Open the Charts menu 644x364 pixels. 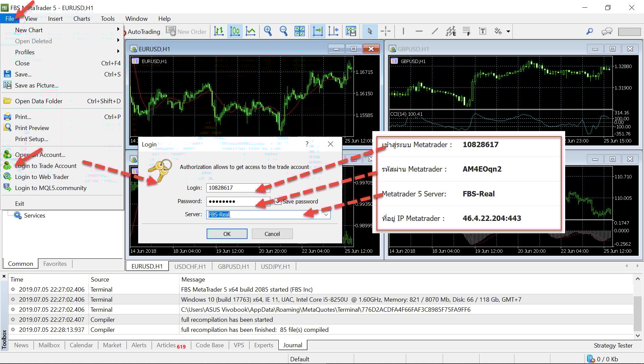(x=82, y=18)
